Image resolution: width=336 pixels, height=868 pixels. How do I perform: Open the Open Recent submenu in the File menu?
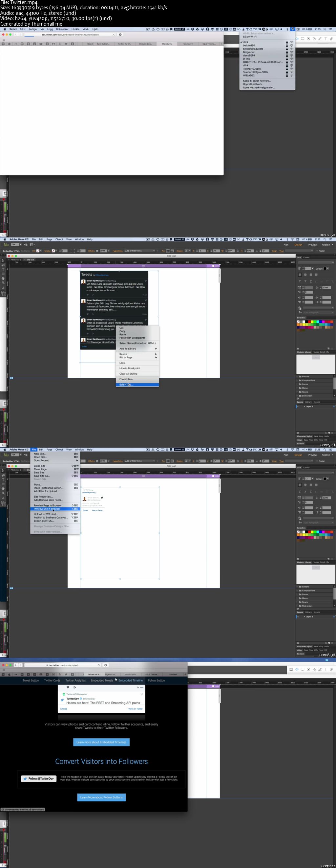click(55, 461)
